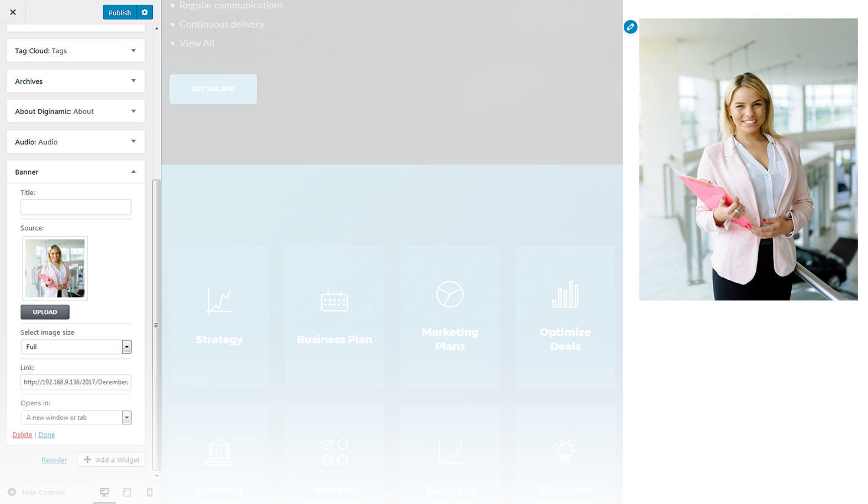Click the lightbulb icon
This screenshot has height=504, width=868.
click(x=565, y=451)
